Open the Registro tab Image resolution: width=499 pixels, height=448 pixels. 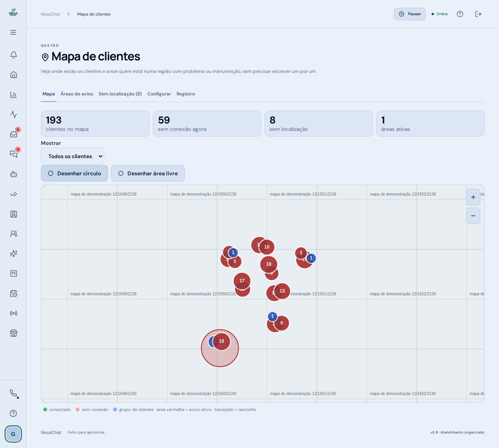[x=186, y=94]
